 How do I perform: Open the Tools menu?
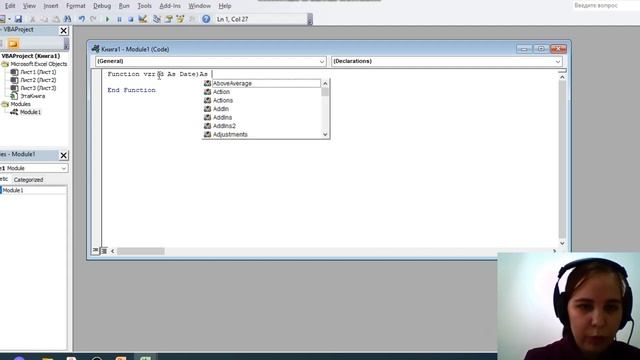pyautogui.click(x=144, y=6)
